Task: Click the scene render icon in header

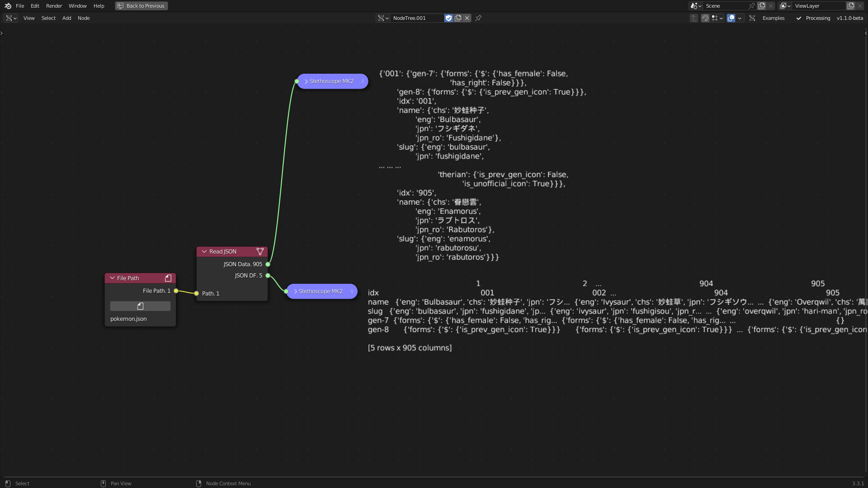Action: [693, 6]
